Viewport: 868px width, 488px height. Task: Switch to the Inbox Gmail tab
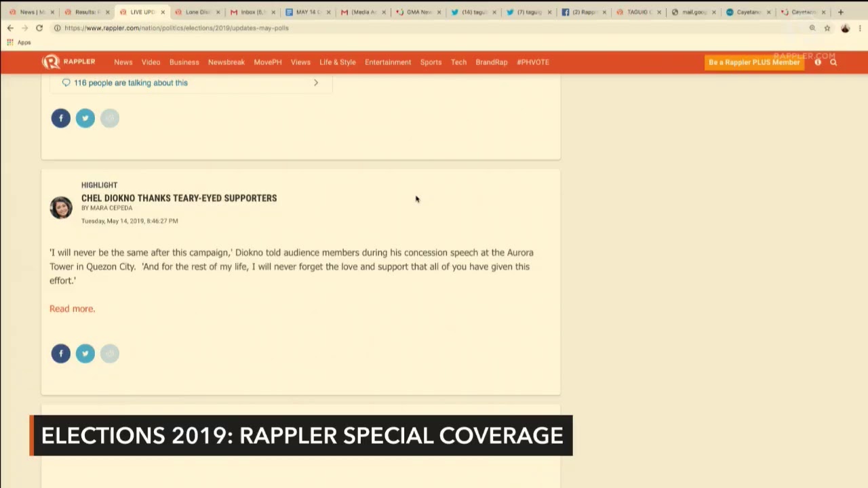tap(252, 12)
